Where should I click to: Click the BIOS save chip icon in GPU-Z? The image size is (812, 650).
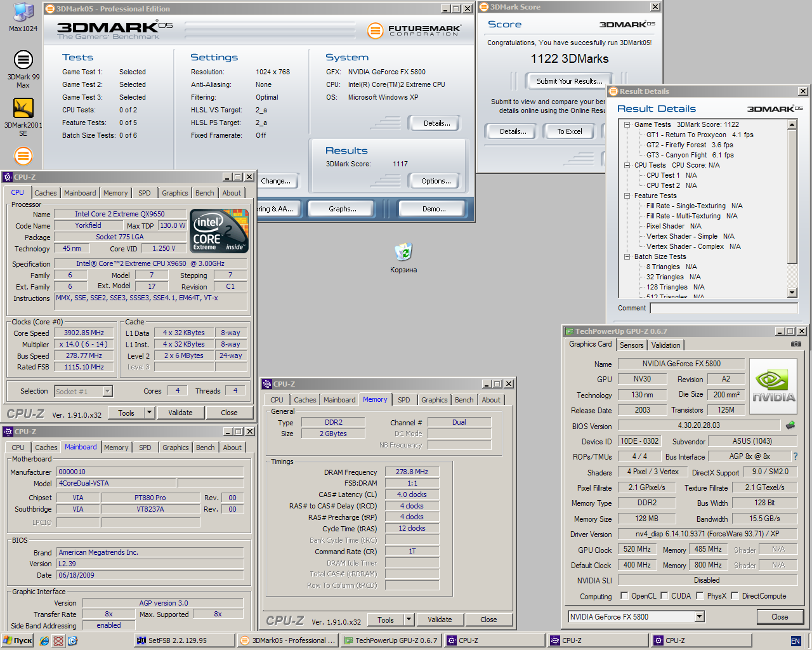click(x=790, y=425)
